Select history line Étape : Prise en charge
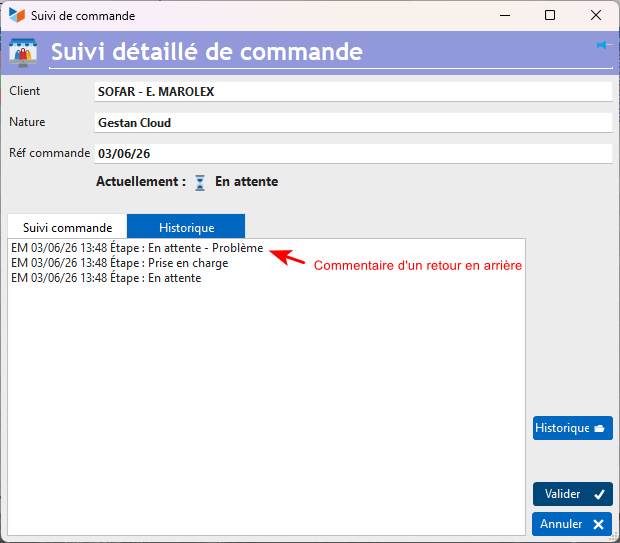620x543 pixels. click(120, 263)
